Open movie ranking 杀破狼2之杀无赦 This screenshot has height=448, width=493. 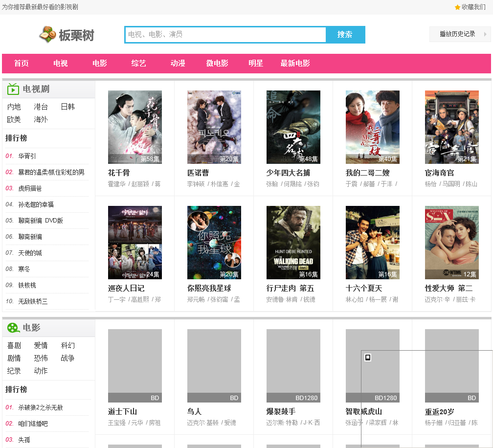(x=41, y=408)
